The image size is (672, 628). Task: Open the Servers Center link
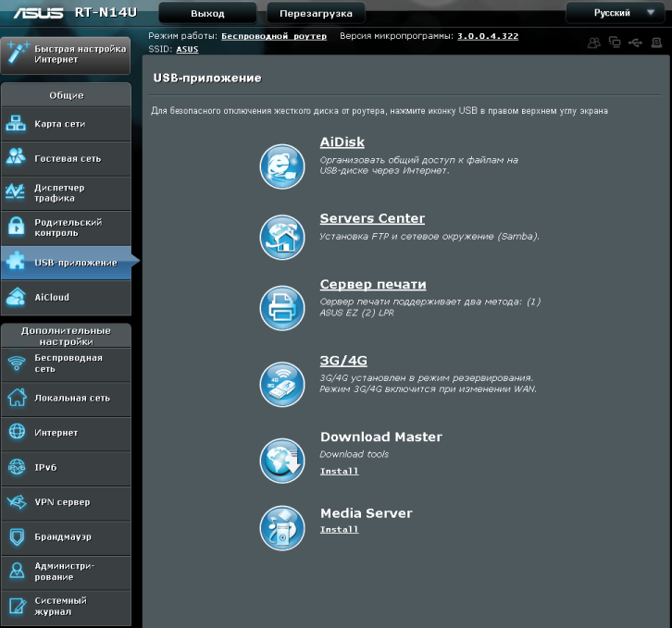click(x=372, y=218)
